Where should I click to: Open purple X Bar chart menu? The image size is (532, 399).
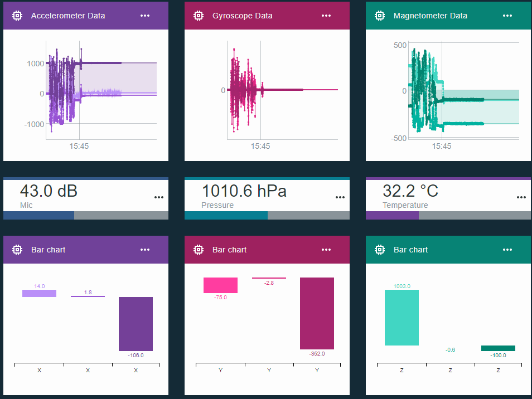click(145, 250)
